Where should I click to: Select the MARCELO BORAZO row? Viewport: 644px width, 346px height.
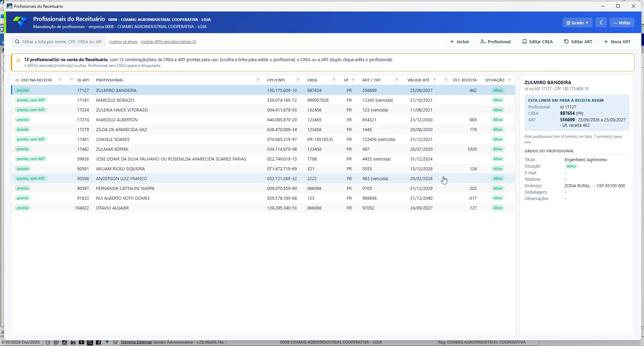coord(263,100)
